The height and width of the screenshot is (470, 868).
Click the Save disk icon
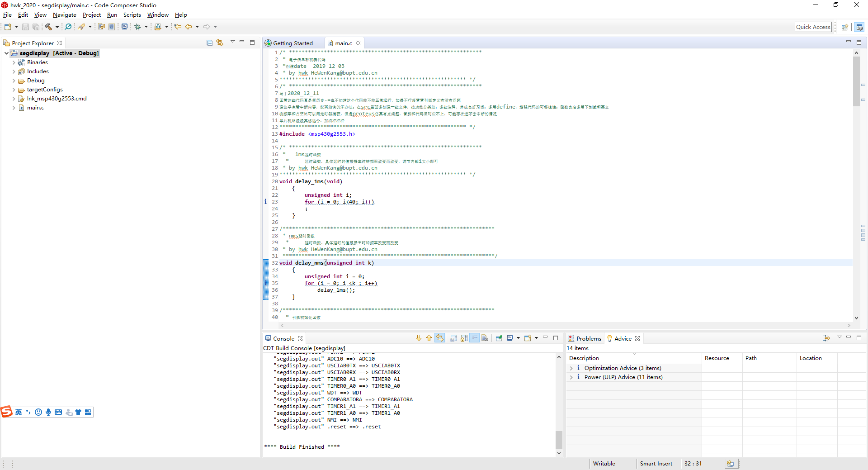point(25,27)
